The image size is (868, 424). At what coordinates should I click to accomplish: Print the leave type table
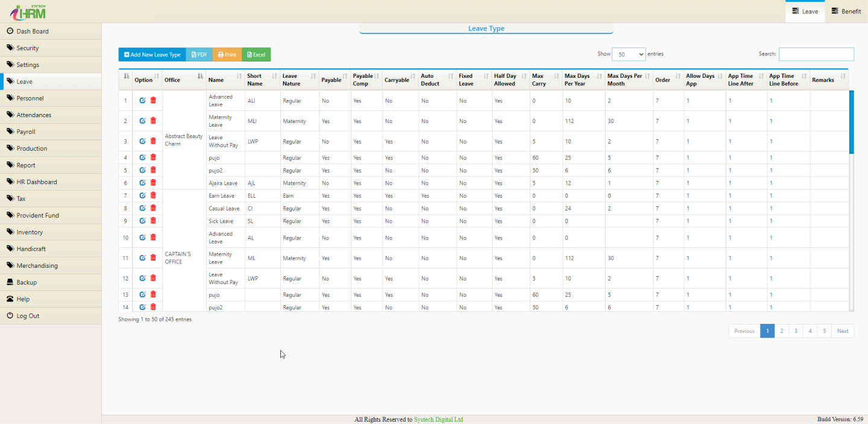[227, 54]
